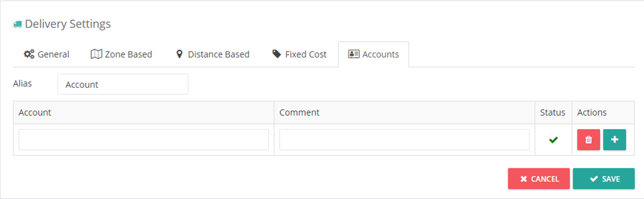Viewport: 644px width, 199px height.
Task: Click into the Account input box
Action: (x=144, y=140)
